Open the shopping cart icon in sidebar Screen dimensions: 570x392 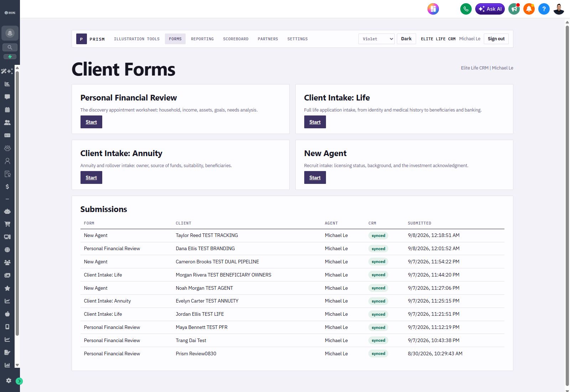(7, 224)
